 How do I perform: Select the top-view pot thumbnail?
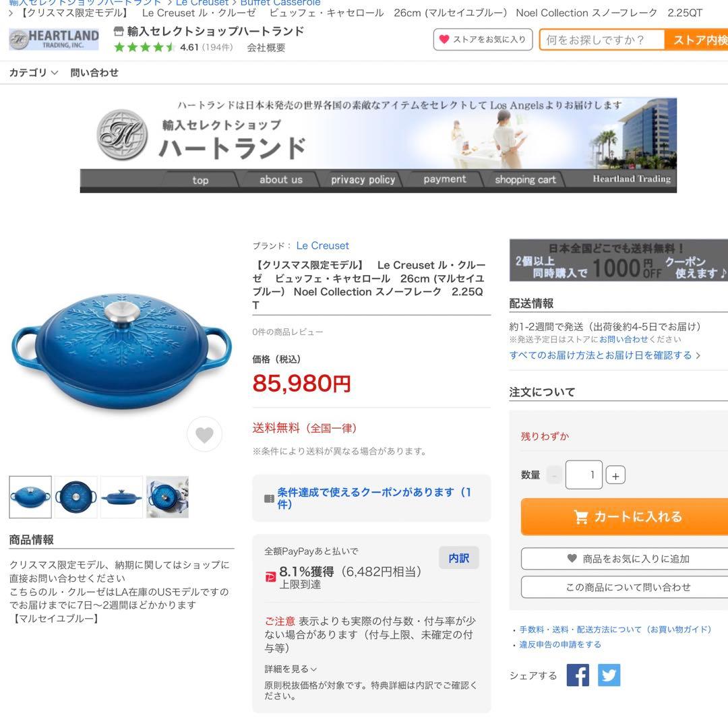point(75,497)
